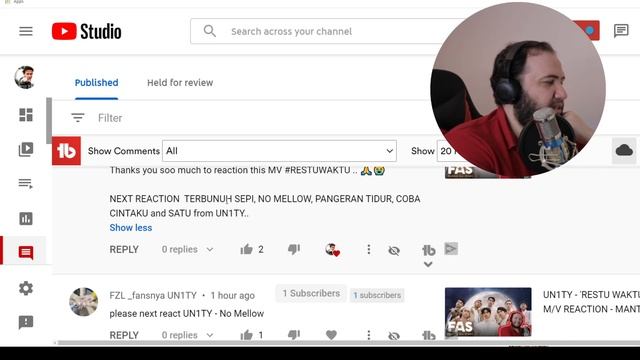Click the small 1 subscribers tag
The image size is (640, 360).
pyautogui.click(x=377, y=295)
